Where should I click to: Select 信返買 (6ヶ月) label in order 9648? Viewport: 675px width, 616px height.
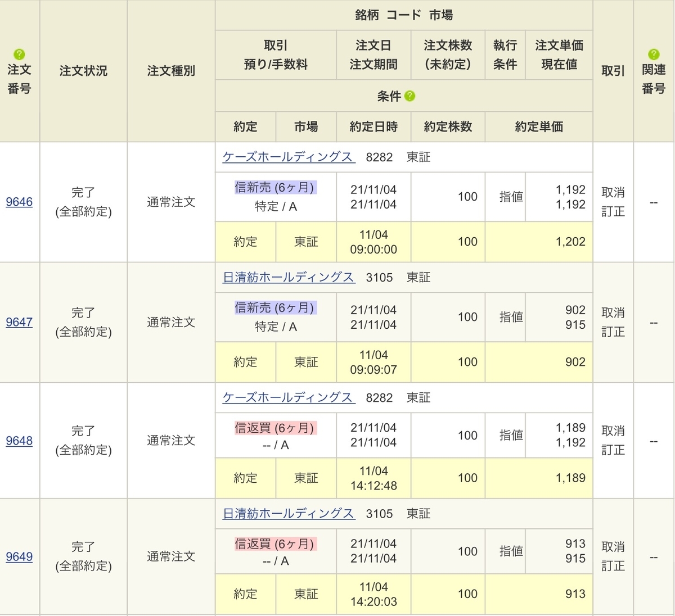(276, 428)
